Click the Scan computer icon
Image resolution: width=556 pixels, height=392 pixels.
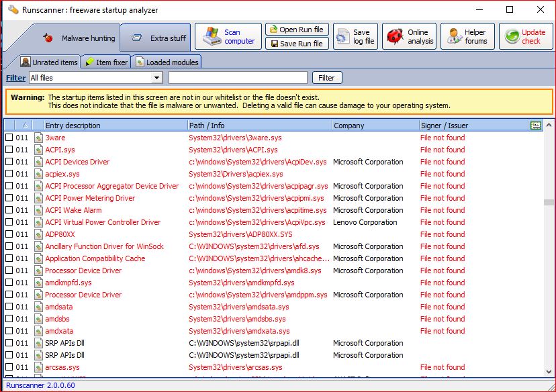[212, 36]
